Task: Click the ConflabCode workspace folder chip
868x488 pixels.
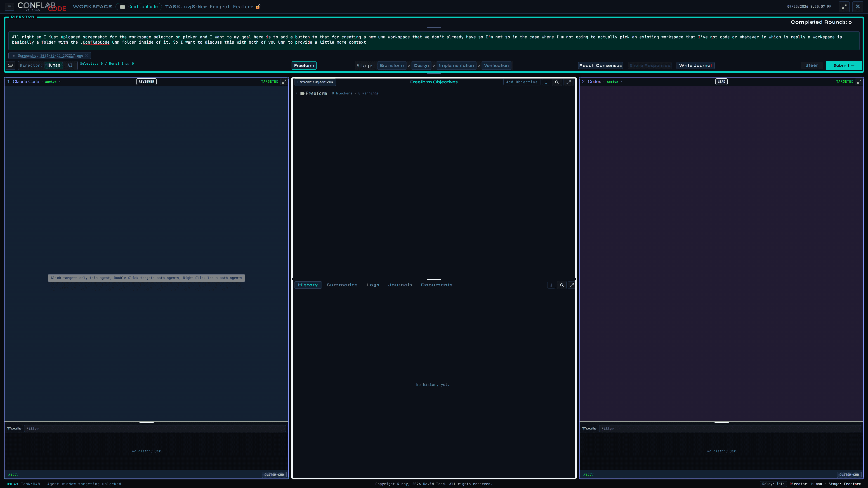Action: 139,7
